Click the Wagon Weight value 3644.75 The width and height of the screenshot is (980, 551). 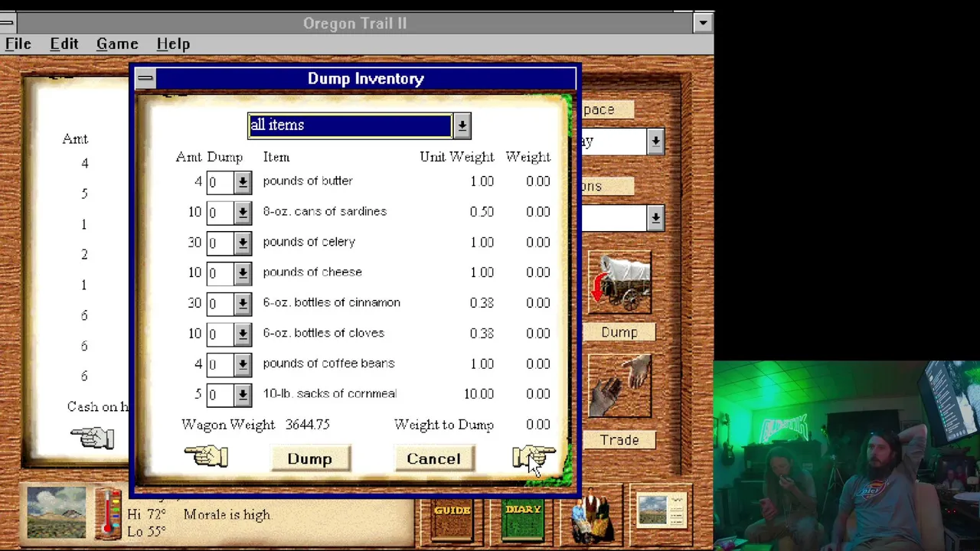308,425
